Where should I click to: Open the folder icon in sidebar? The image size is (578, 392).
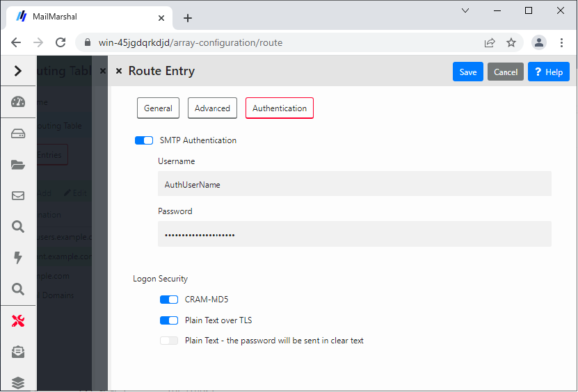tap(17, 165)
